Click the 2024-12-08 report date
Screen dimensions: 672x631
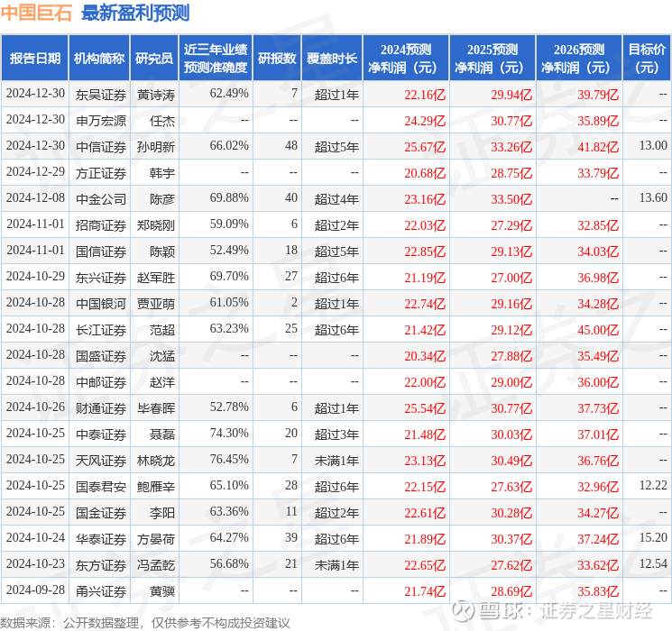[35, 197]
